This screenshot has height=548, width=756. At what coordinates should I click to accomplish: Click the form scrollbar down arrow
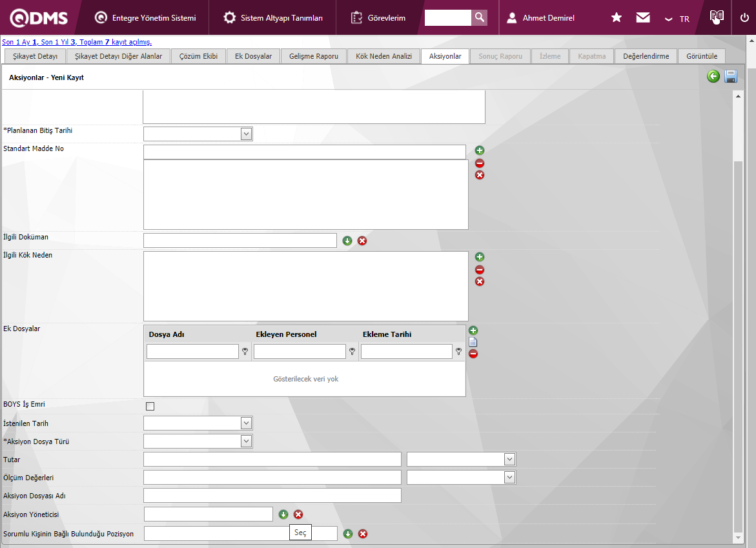point(738,537)
